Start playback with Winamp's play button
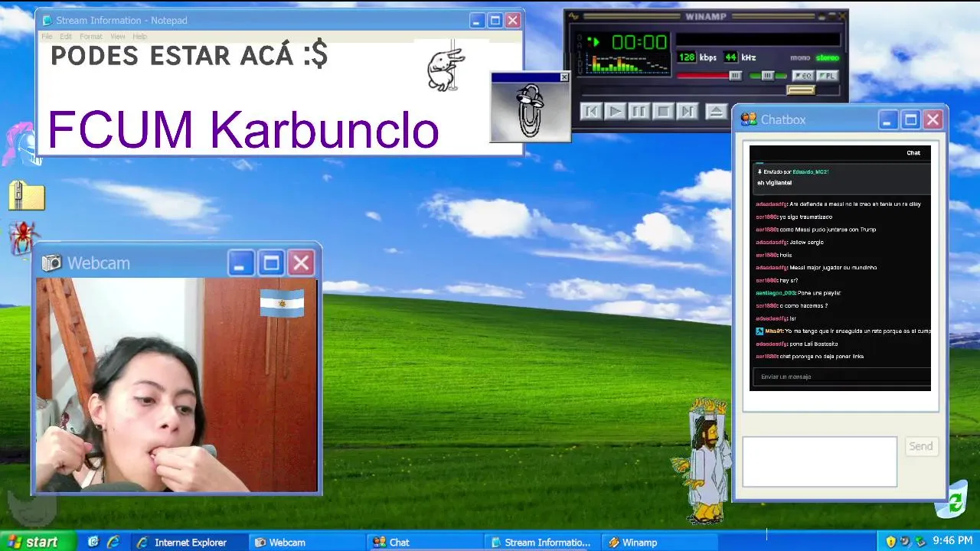This screenshot has width=980, height=551. (x=615, y=112)
